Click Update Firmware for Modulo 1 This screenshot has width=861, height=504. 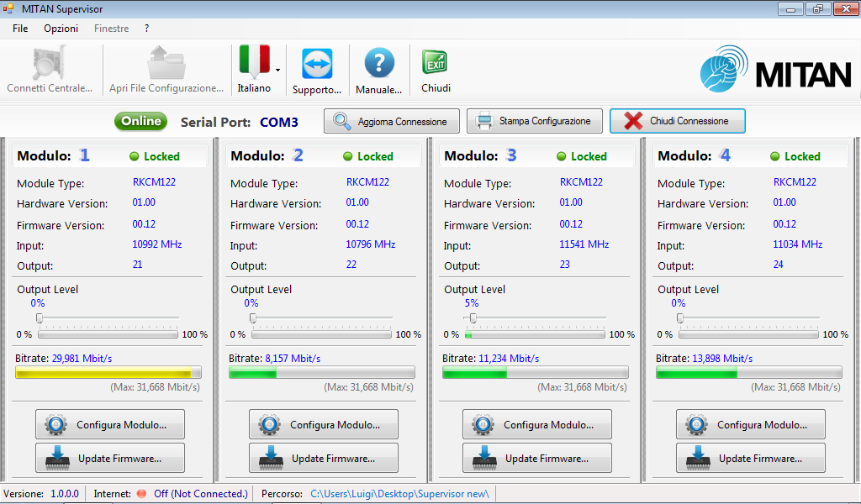tap(110, 458)
